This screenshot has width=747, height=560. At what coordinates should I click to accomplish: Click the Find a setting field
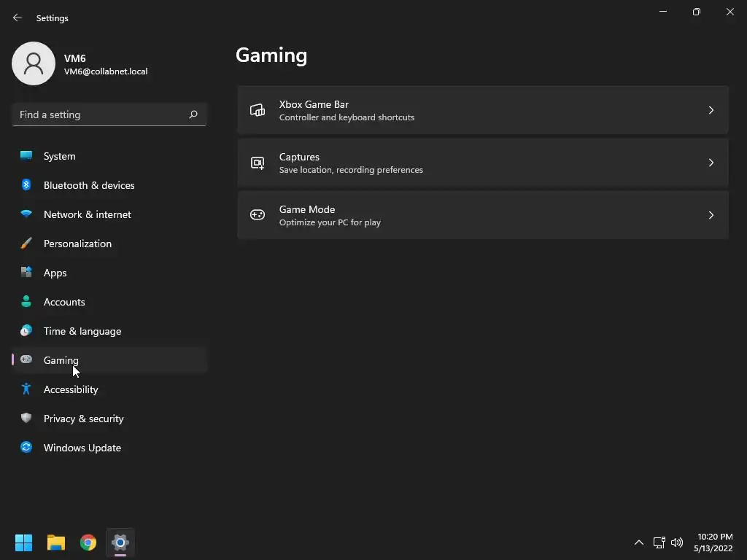click(109, 114)
